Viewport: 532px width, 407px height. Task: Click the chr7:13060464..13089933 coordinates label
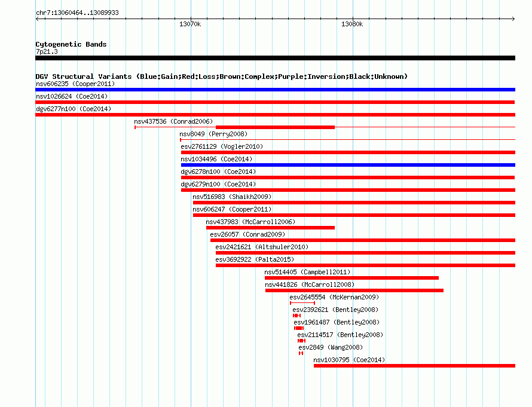(x=77, y=13)
